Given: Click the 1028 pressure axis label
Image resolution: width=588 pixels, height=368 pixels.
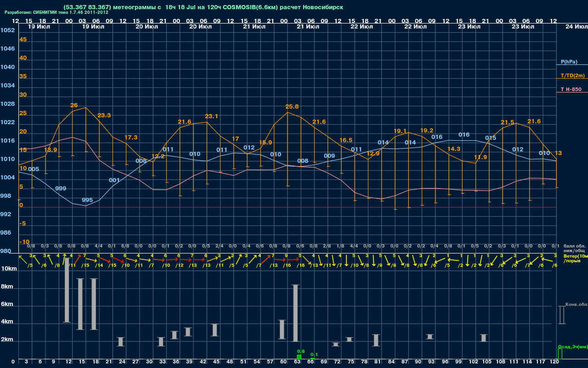Looking at the screenshot, I should point(7,103).
